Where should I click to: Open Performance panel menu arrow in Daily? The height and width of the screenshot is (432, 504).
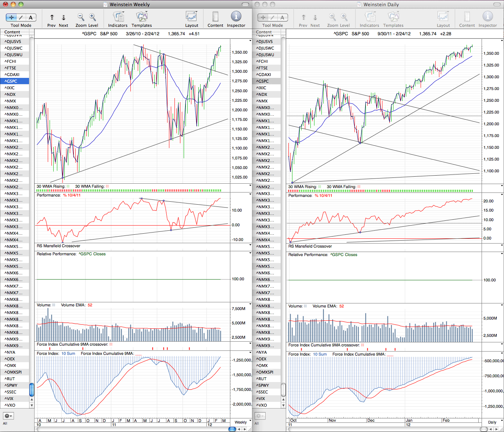[502, 195]
